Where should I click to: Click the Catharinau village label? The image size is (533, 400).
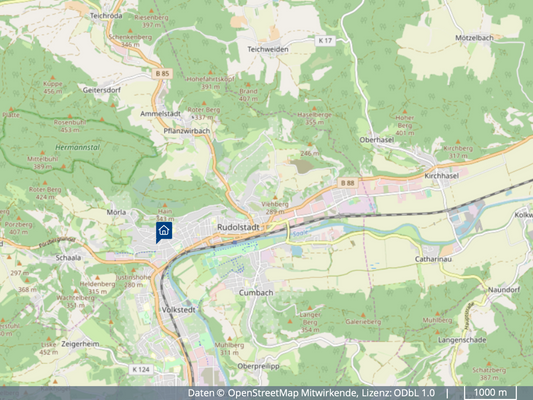coord(433,259)
